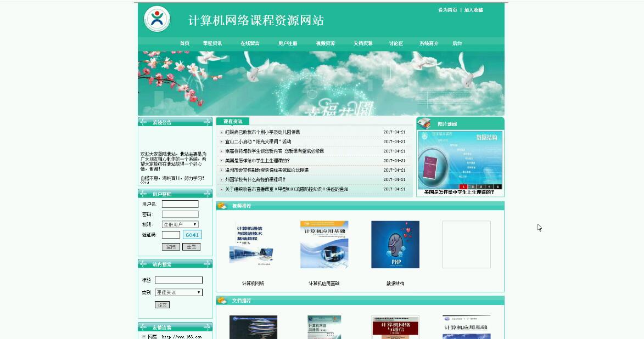Image resolution: width=644 pixels, height=339 pixels.
Task: Open 用户注册 in the nav bar
Action: [x=288, y=43]
